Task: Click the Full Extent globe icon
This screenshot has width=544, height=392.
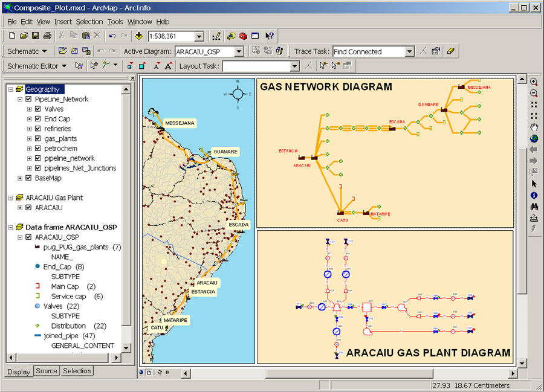Action: point(534,138)
